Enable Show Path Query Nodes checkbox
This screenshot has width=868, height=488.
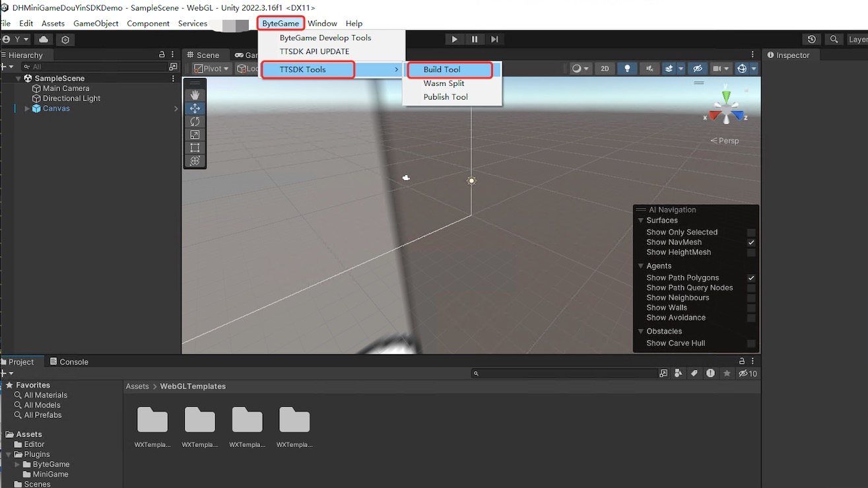(751, 288)
